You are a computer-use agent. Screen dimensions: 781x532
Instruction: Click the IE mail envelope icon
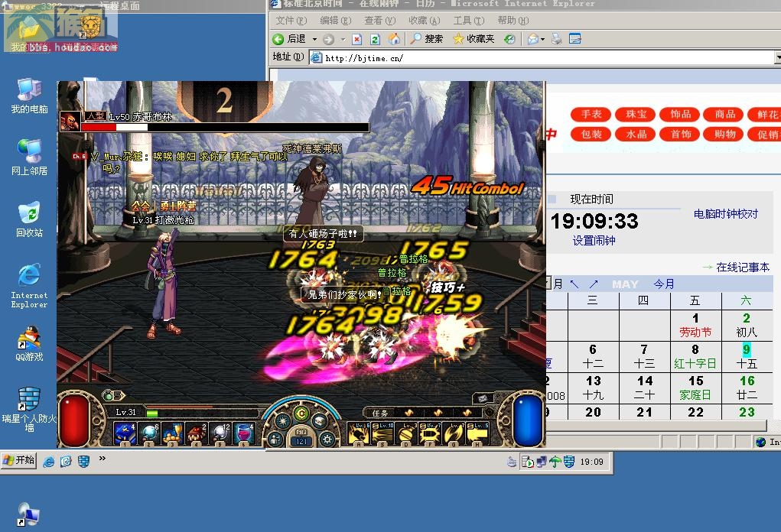[532, 39]
